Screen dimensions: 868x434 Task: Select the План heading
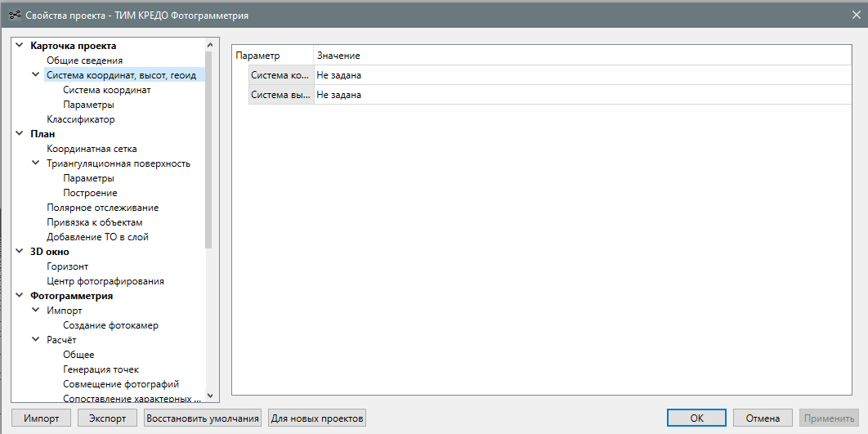click(43, 134)
